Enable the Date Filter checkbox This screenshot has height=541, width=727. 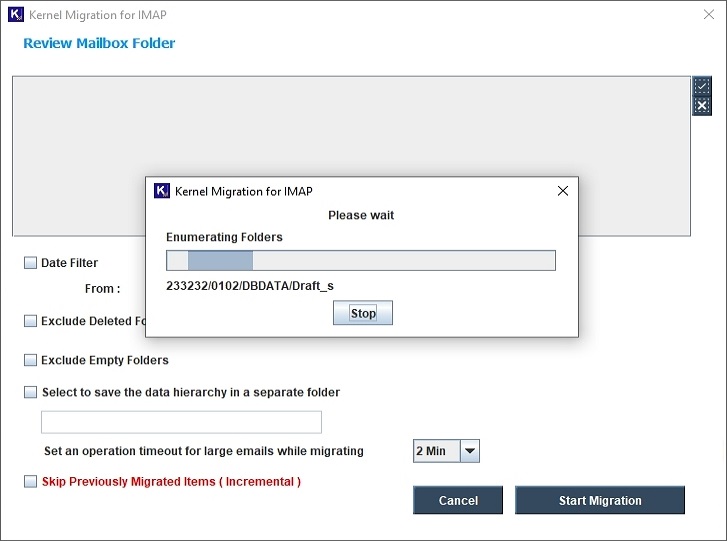tap(30, 263)
